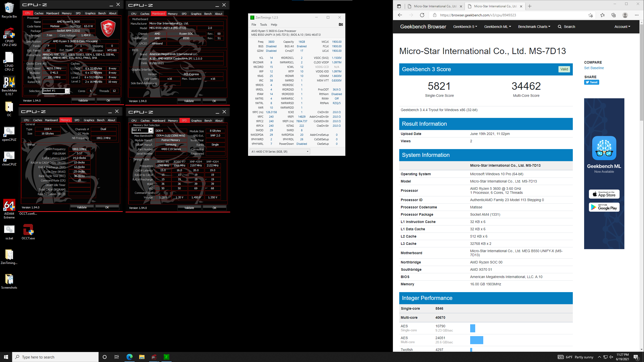Switch to Caches tab in CPU window
Screen dimensions: 644x362
click(x=39, y=13)
